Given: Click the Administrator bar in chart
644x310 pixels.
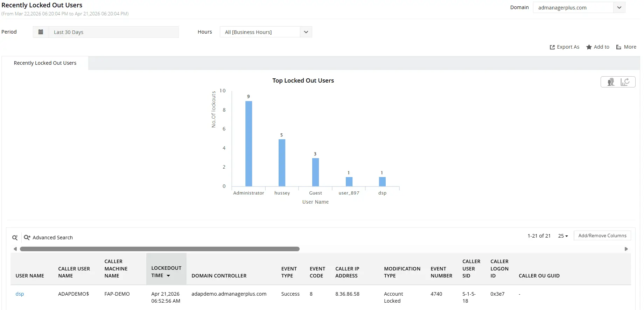Looking at the screenshot, I should [249, 143].
